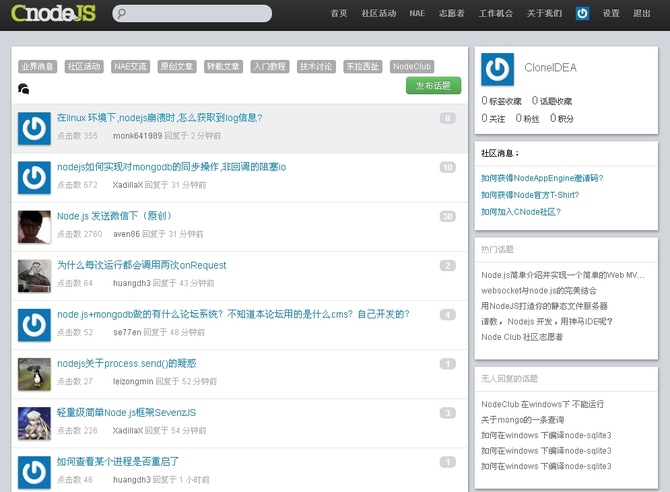
Task: Open 如何获得NodeAppEngine邀请码 link
Action: click(x=542, y=178)
